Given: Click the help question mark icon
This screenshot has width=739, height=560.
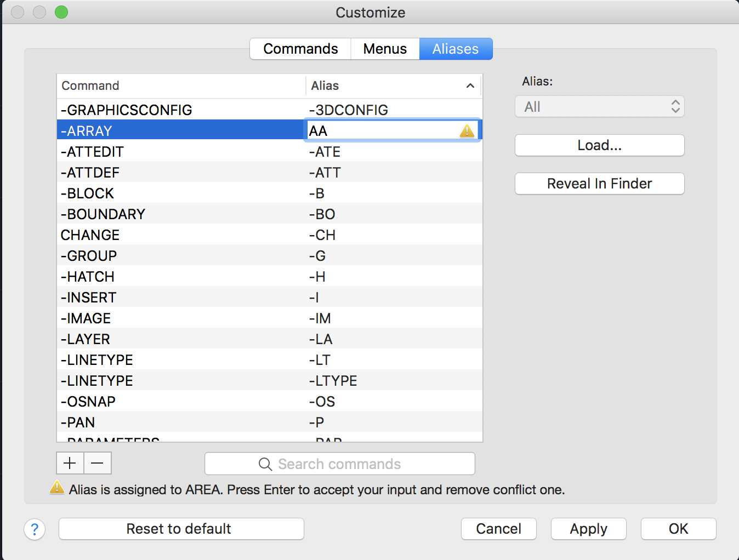Looking at the screenshot, I should 35,529.
